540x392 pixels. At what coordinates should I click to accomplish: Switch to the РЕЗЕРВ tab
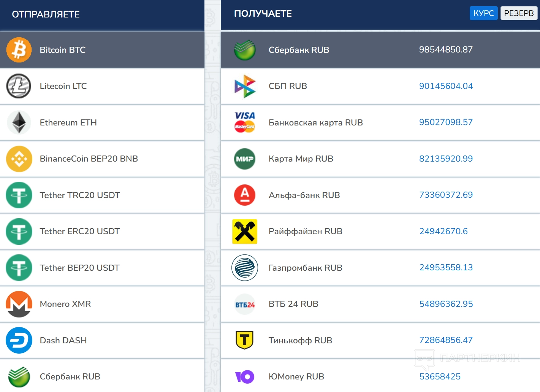click(x=519, y=13)
